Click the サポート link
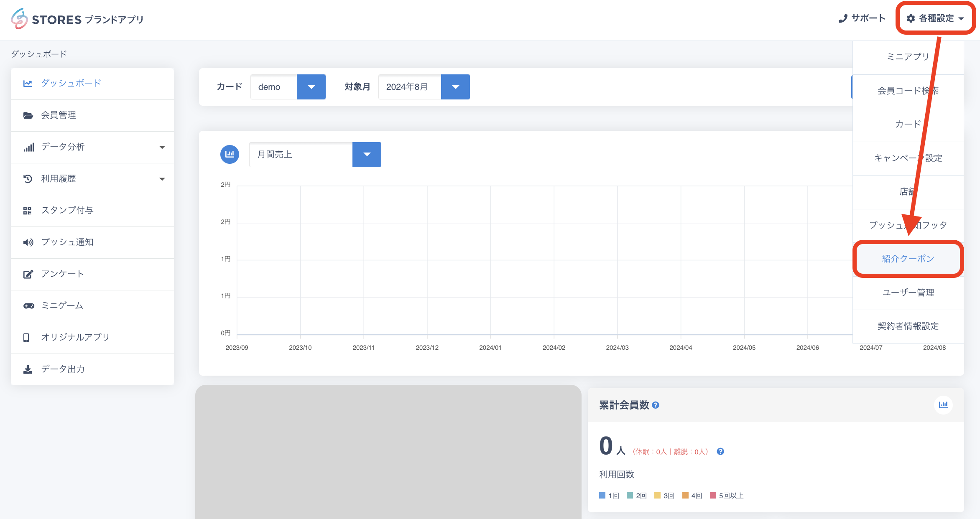 click(x=862, y=18)
